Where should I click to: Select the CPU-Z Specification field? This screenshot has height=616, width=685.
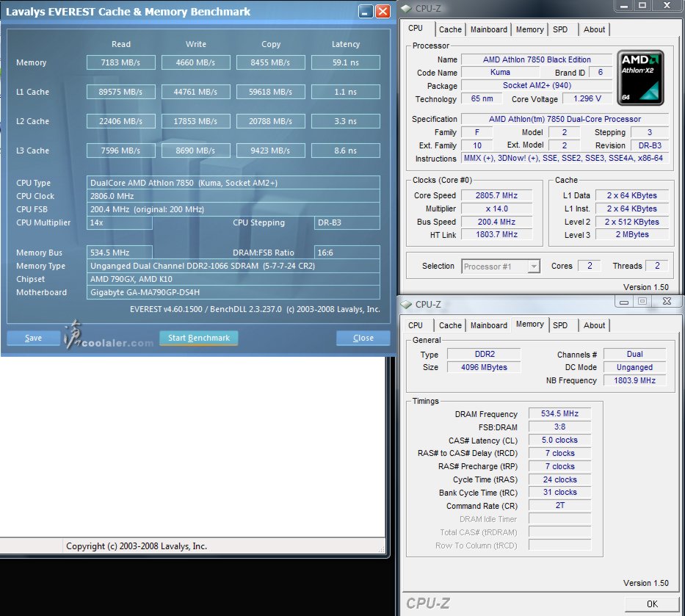[x=565, y=119]
